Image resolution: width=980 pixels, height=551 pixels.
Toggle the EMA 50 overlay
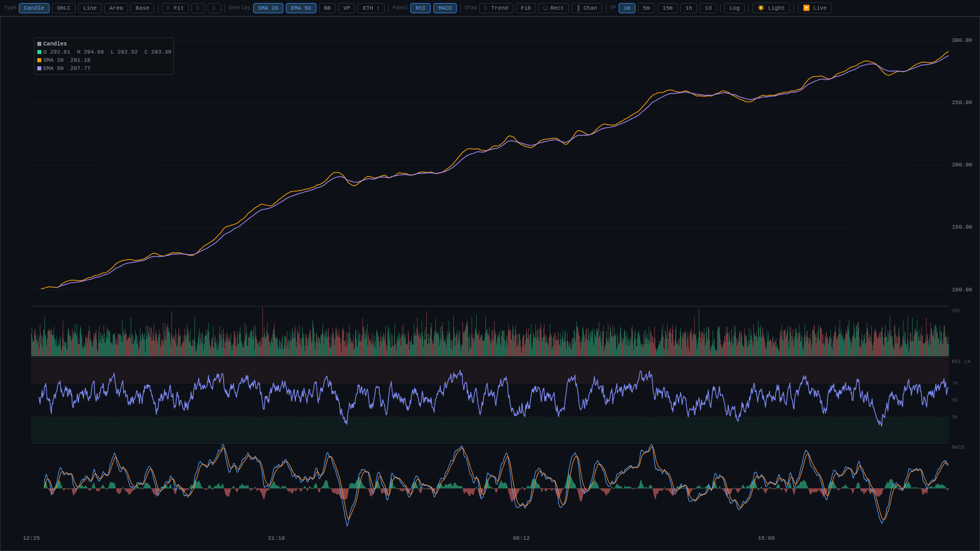(301, 8)
